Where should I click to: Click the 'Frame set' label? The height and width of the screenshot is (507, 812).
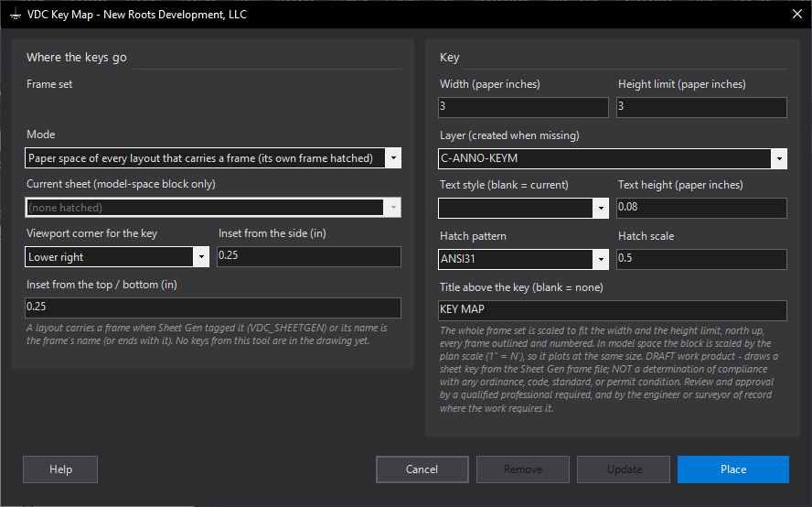click(49, 84)
